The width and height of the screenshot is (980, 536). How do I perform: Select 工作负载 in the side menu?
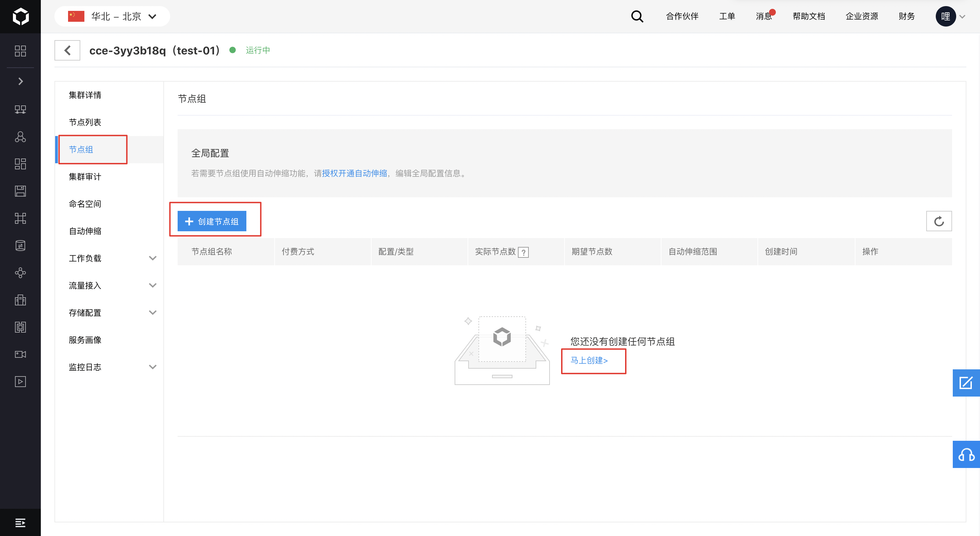click(109, 258)
